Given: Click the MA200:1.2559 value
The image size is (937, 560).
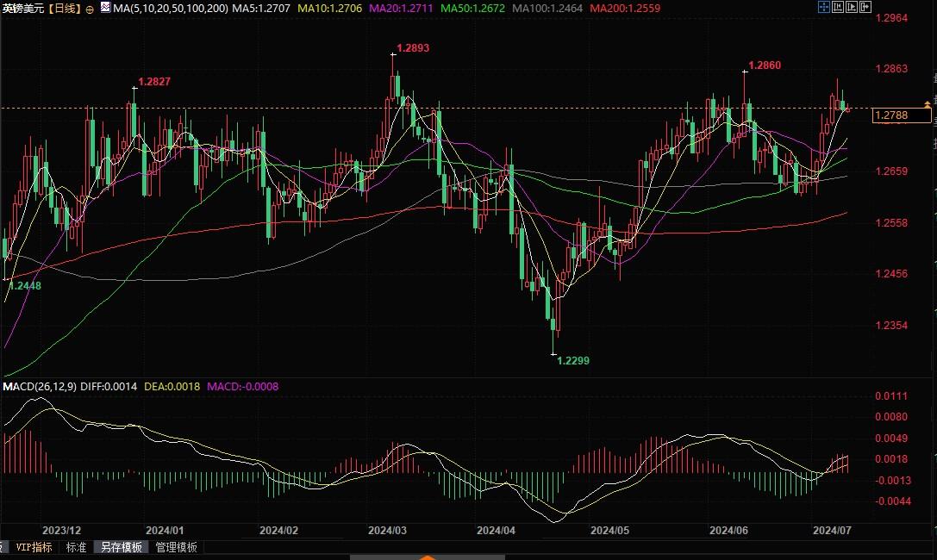Looking at the screenshot, I should tap(625, 9).
